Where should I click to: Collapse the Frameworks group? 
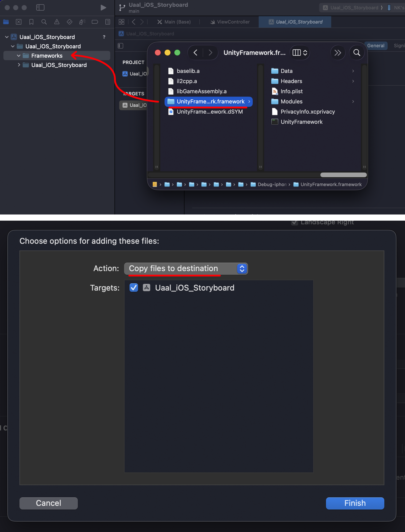tap(19, 56)
